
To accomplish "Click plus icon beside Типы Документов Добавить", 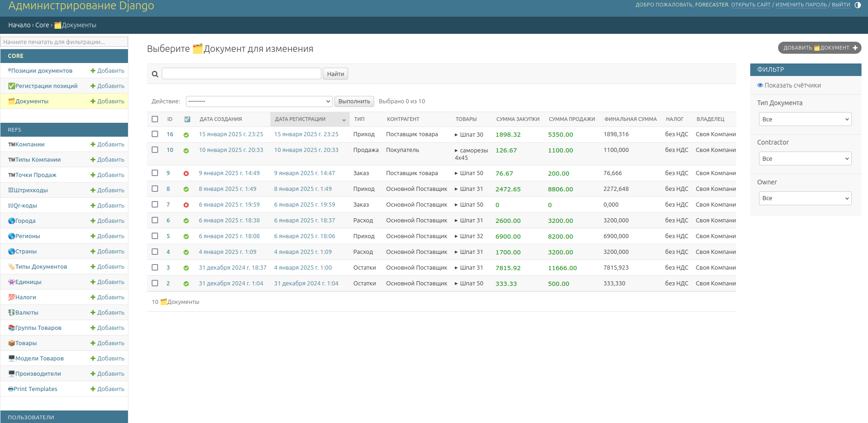I will [93, 267].
